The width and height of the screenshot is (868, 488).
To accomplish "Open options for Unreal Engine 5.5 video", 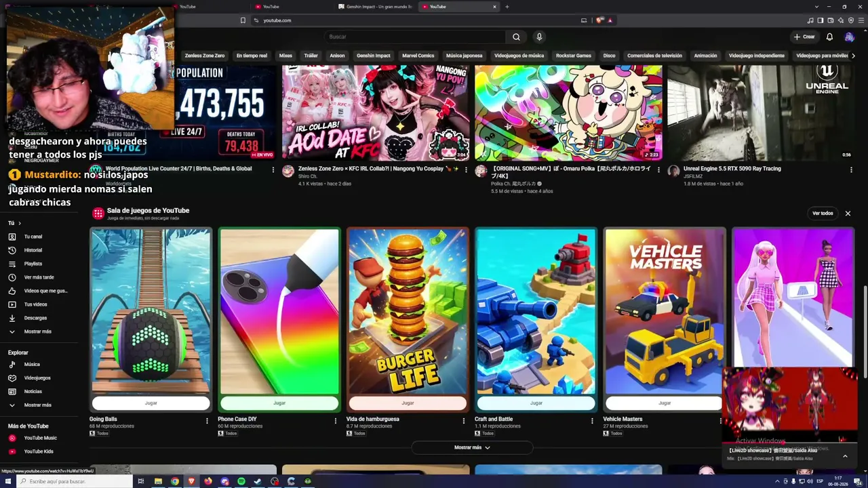I will 851,170.
